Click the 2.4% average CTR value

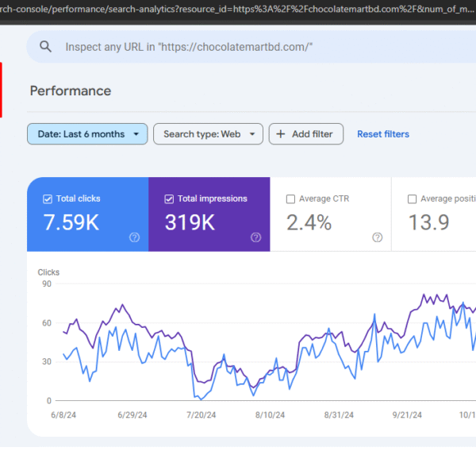(x=309, y=222)
